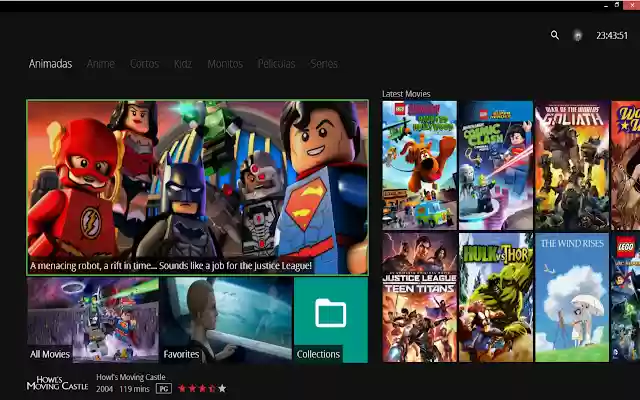Switch to the Anime tab

tap(101, 64)
